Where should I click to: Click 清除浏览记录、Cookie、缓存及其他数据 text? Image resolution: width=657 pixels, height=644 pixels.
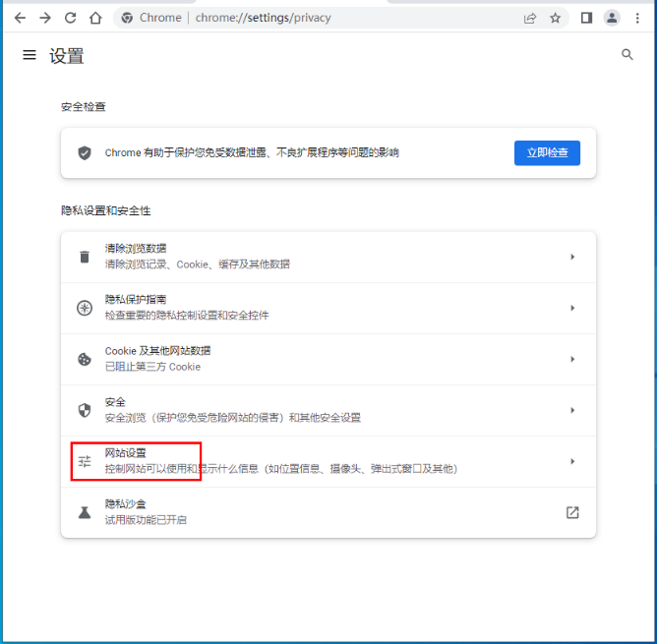point(198,264)
